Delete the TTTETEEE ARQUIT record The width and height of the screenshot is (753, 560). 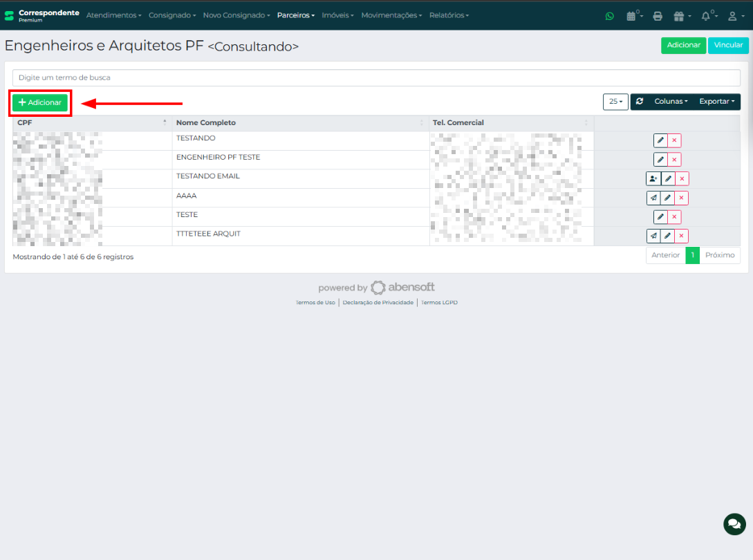coord(682,236)
